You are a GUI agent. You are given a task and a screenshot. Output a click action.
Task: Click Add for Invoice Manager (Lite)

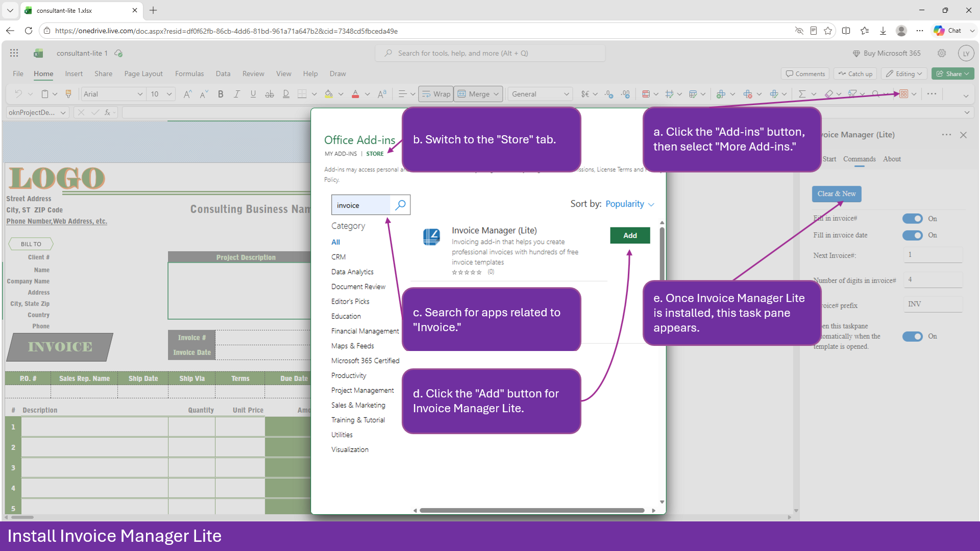[x=630, y=235]
